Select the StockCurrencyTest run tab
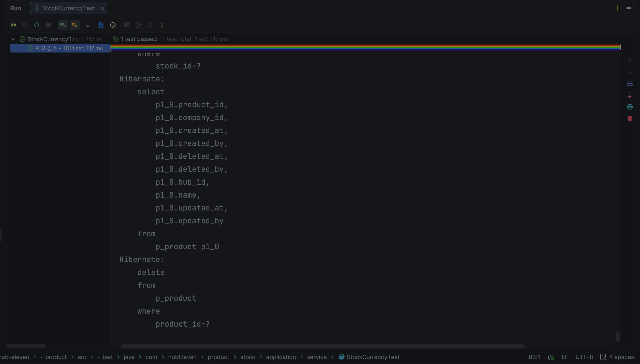This screenshot has width=640, height=364. click(x=68, y=8)
